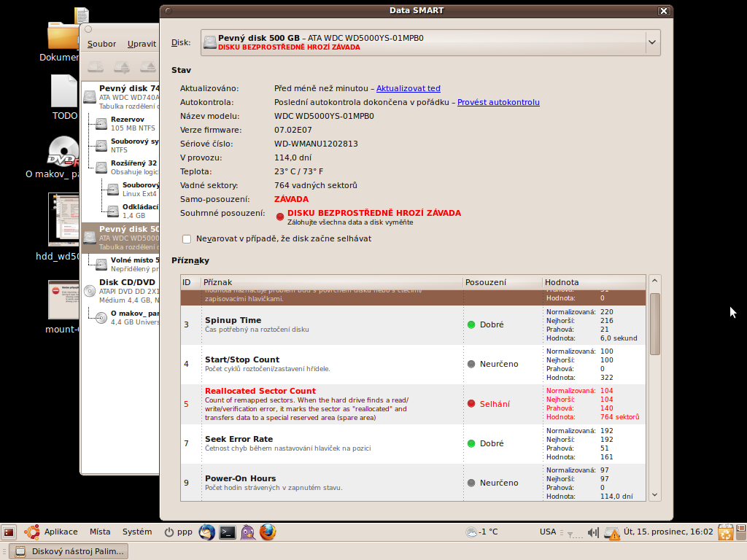The image size is (747, 560).
Task: Open the Místa menu
Action: [100, 532]
